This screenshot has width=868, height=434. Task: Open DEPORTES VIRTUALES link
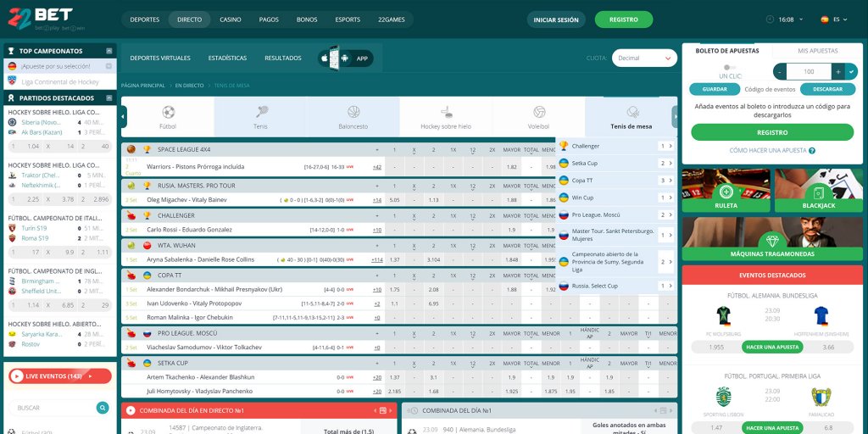point(160,58)
